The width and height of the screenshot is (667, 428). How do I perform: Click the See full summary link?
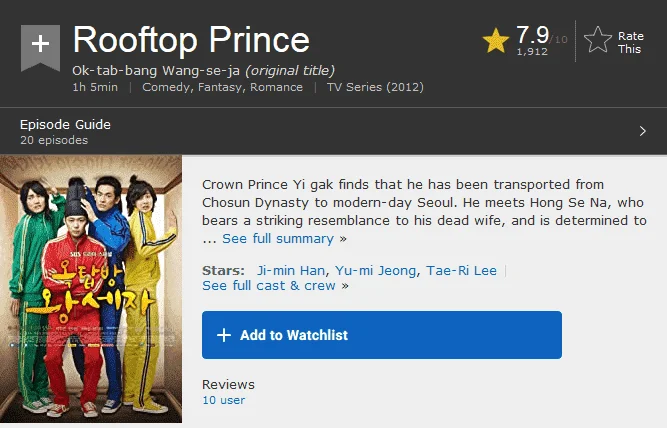pyautogui.click(x=278, y=239)
